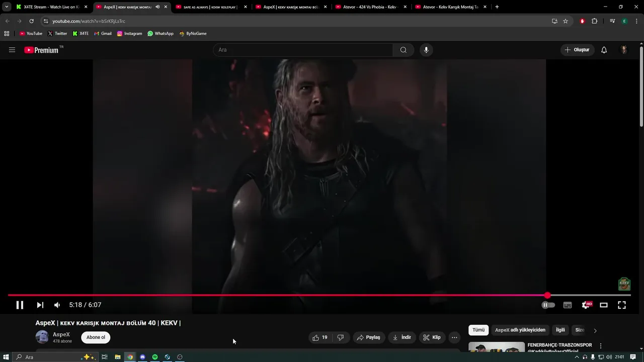This screenshot has height=362, width=644.
Task: Mute the video volume speaker icon
Action: click(x=57, y=305)
